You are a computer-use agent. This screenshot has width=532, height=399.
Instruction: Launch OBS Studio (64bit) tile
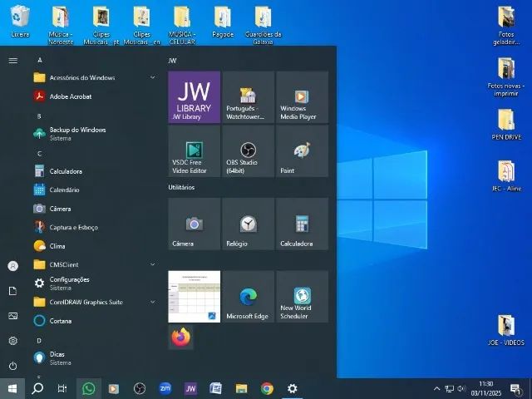coord(249,151)
